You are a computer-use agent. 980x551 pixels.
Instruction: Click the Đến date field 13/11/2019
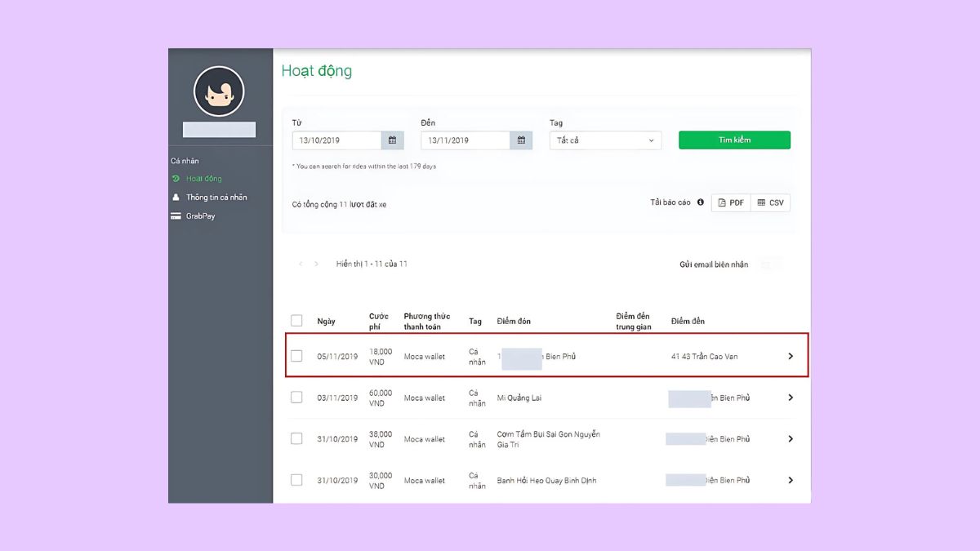(465, 140)
